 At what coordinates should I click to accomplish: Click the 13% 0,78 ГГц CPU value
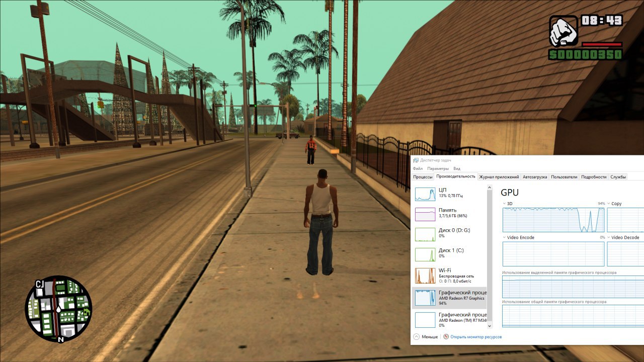point(451,196)
